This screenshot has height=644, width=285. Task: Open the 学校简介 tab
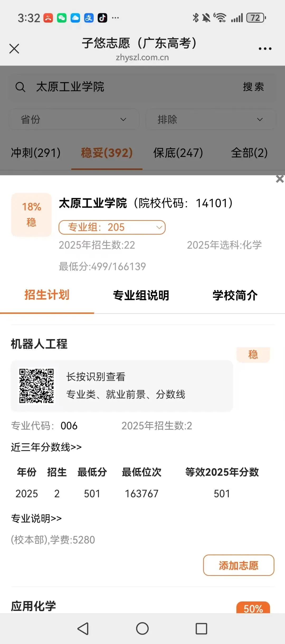235,295
